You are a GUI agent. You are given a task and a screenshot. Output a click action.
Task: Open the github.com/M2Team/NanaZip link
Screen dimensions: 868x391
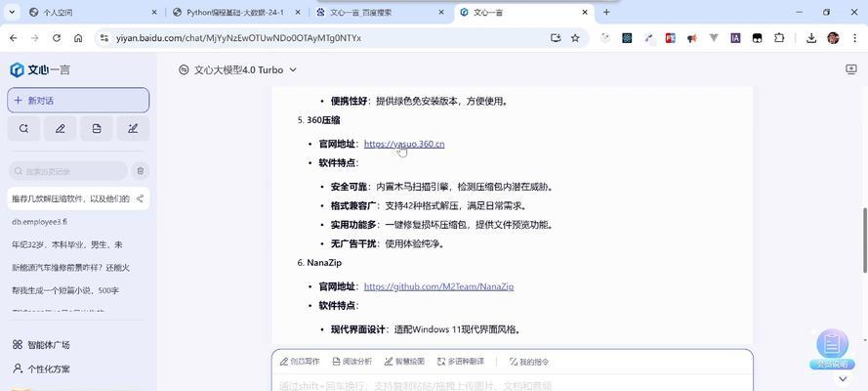coord(438,286)
